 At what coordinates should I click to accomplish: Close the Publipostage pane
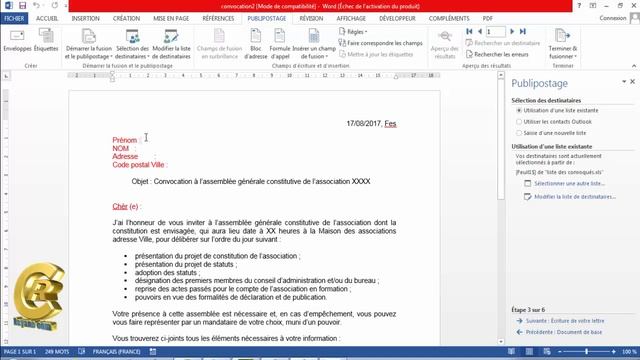tap(633, 82)
